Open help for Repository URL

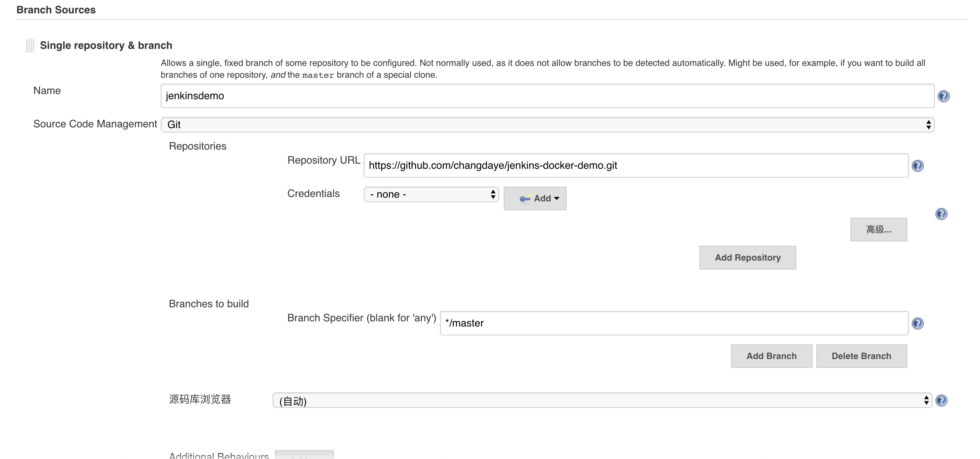tap(918, 166)
